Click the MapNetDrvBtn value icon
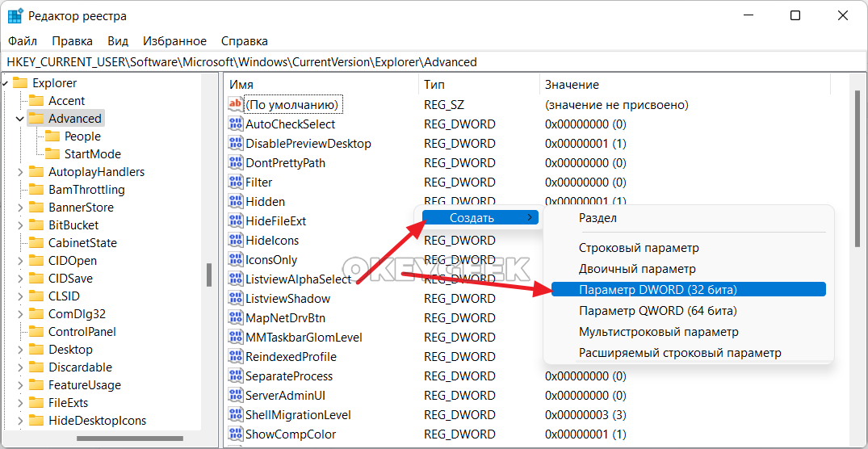This screenshot has height=449, width=868. (236, 318)
